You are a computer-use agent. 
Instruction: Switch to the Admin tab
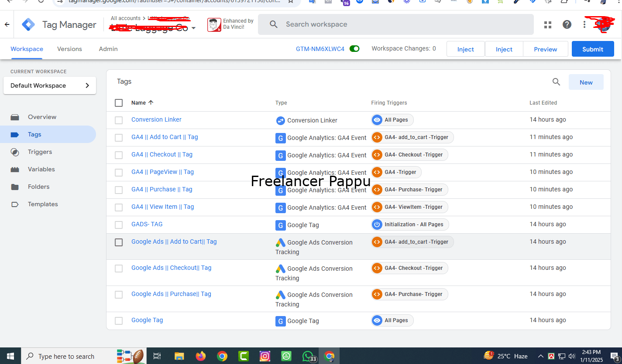(x=108, y=49)
